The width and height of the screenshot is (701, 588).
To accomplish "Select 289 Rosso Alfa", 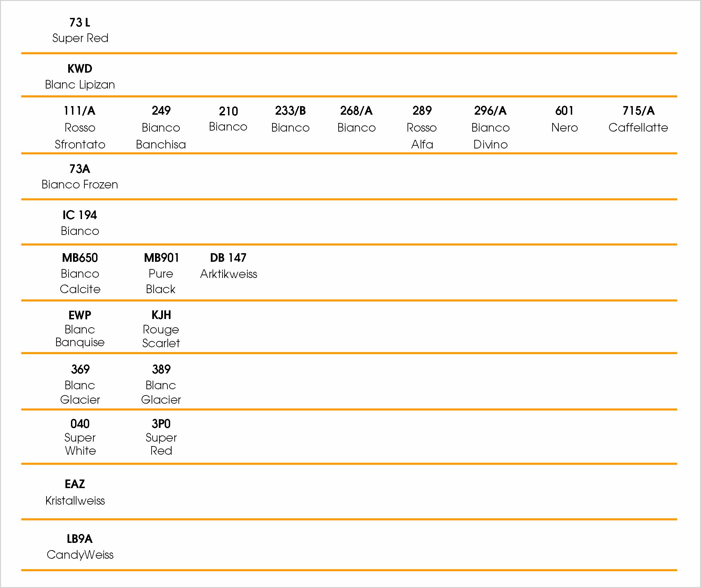I will click(x=422, y=127).
